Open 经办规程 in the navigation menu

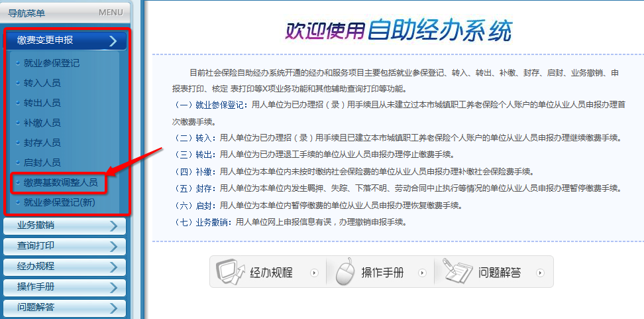point(64,267)
